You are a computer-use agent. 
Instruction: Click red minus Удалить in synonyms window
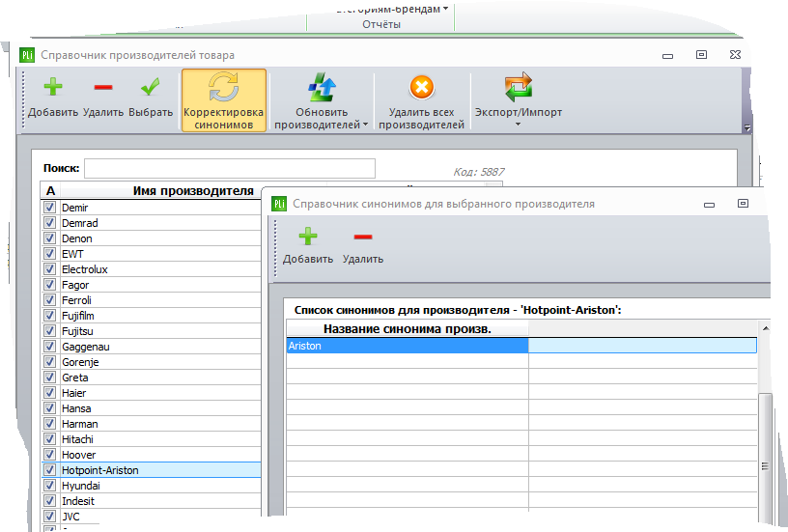pos(363,237)
